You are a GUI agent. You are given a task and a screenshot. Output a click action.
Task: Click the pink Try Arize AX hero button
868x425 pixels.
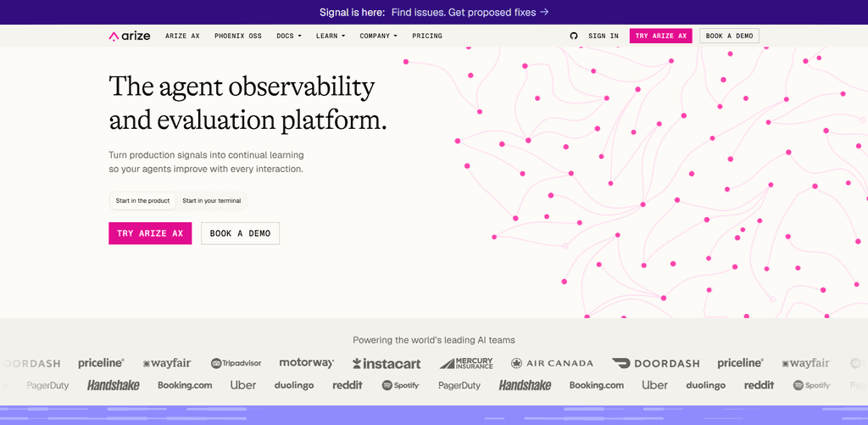pyautogui.click(x=150, y=233)
